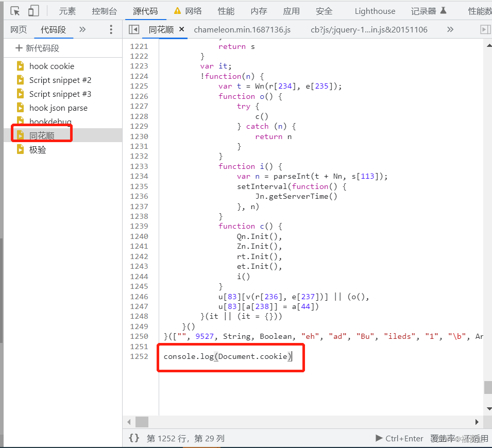The width and height of the screenshot is (492, 448).
Task: Hide the navigator pane with the ⊲ icon
Action: tap(134, 29)
